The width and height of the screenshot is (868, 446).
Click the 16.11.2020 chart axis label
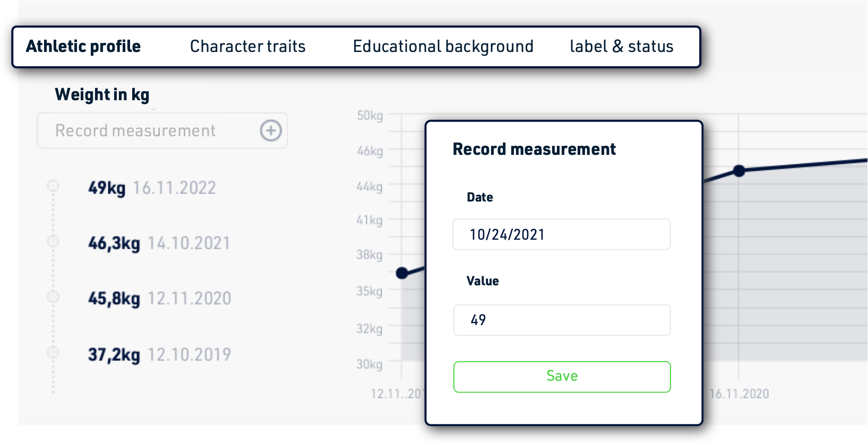(x=739, y=393)
